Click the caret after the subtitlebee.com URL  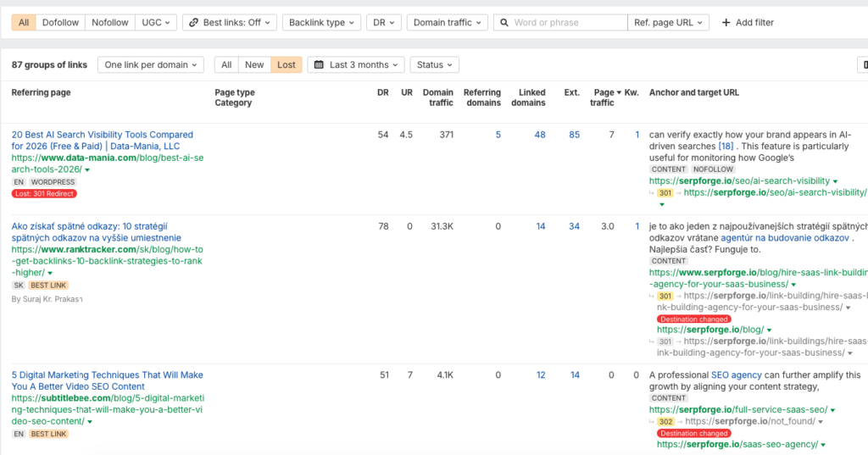click(x=90, y=422)
